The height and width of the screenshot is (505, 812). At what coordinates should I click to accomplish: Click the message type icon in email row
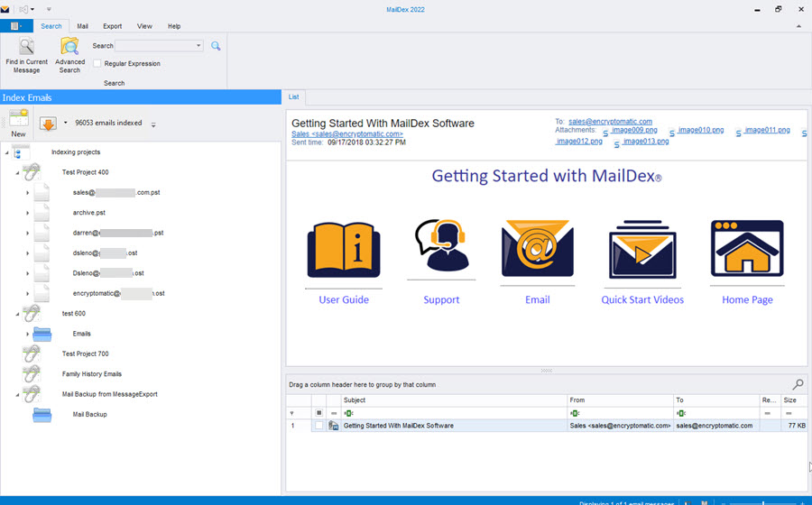point(334,426)
